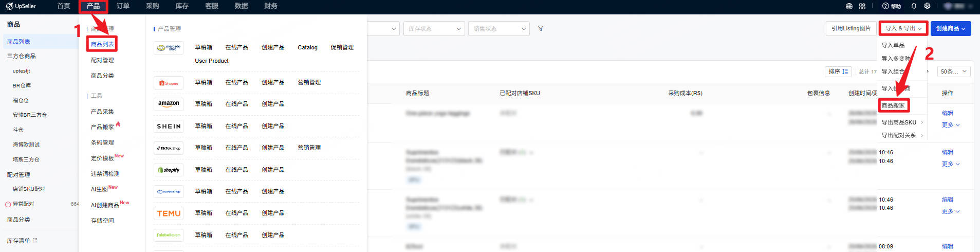Select 导入单品 in import menu
Viewport: 980px width, 252px height.
(x=893, y=45)
